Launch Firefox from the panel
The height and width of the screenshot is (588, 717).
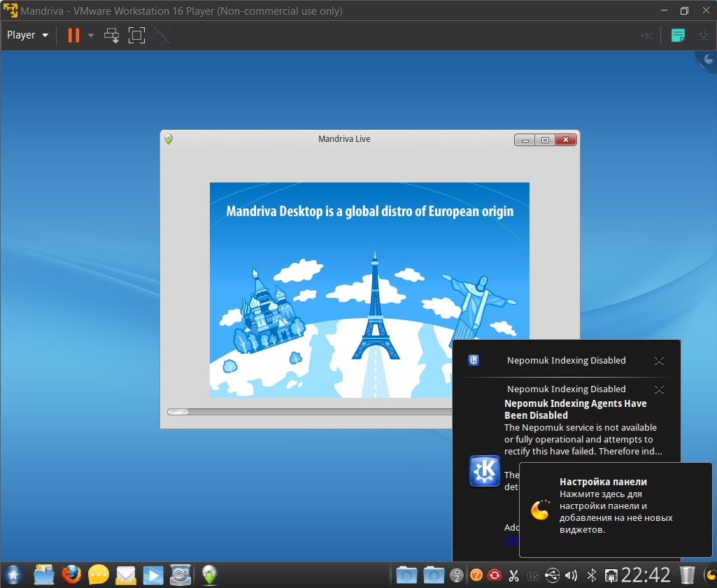point(71,575)
